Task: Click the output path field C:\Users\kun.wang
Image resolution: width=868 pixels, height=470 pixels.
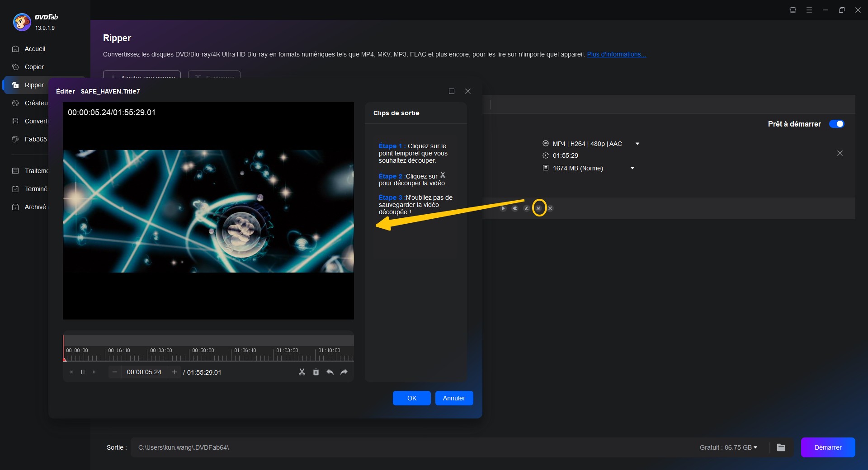Action: point(407,447)
